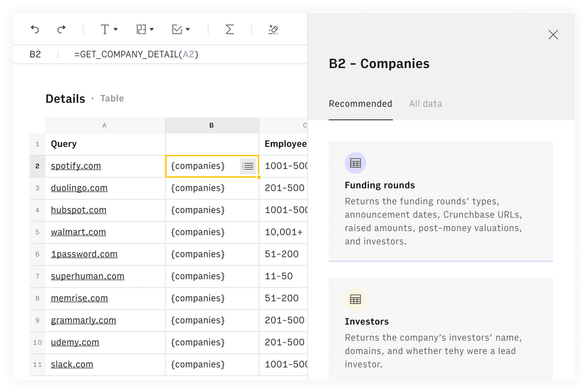Click the Redo arrow icon
588x392 pixels.
61,29
